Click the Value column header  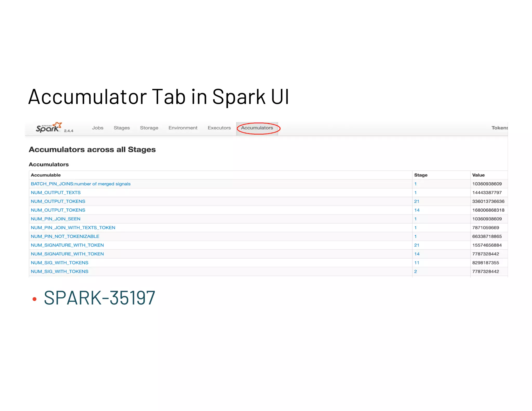[x=478, y=175]
